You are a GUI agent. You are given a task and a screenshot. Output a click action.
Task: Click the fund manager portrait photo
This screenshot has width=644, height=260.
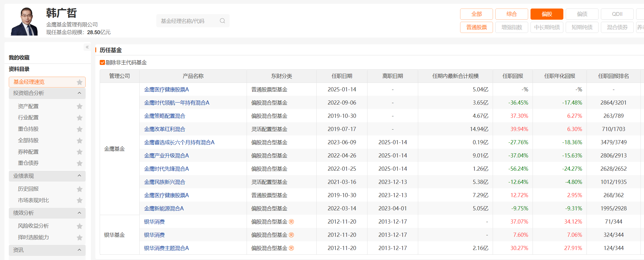pos(25,21)
